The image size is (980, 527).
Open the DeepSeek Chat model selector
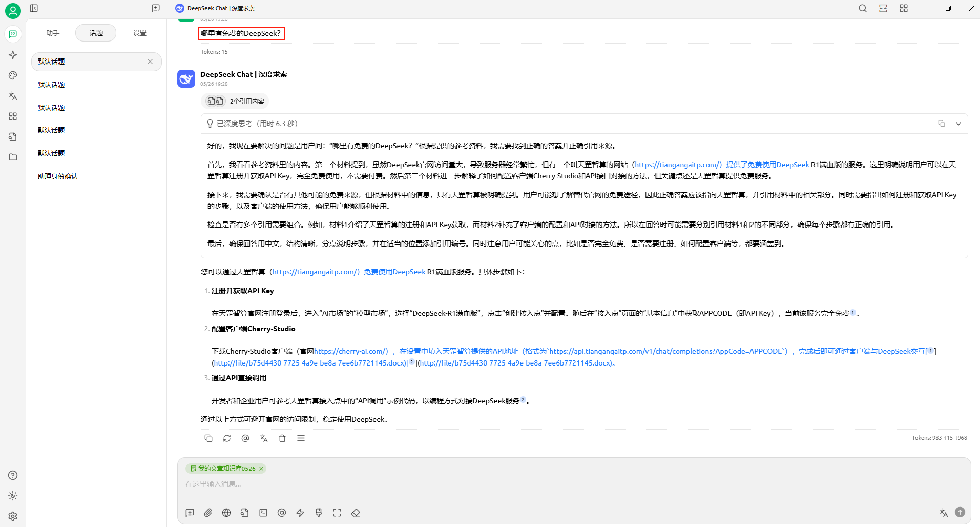215,8
